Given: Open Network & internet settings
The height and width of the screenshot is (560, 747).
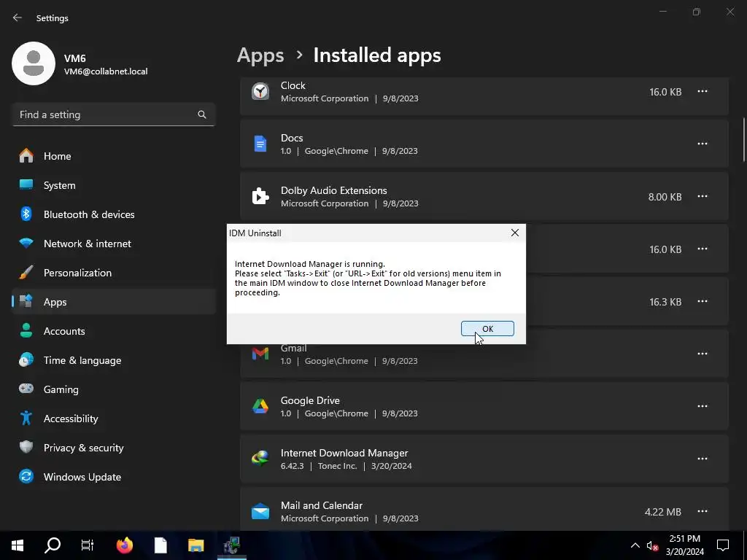Looking at the screenshot, I should point(113,244).
